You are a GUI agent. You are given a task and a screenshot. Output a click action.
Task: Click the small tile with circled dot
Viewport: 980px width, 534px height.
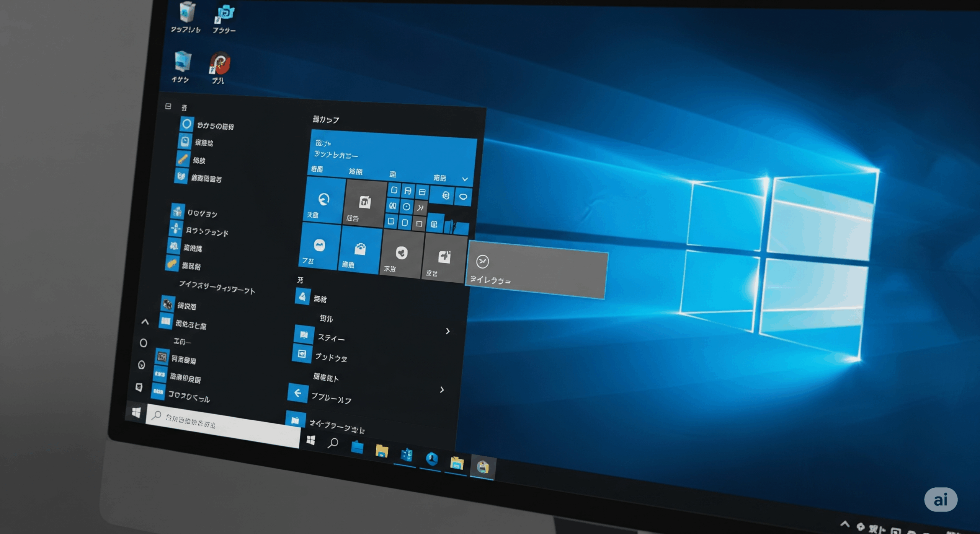tap(407, 207)
